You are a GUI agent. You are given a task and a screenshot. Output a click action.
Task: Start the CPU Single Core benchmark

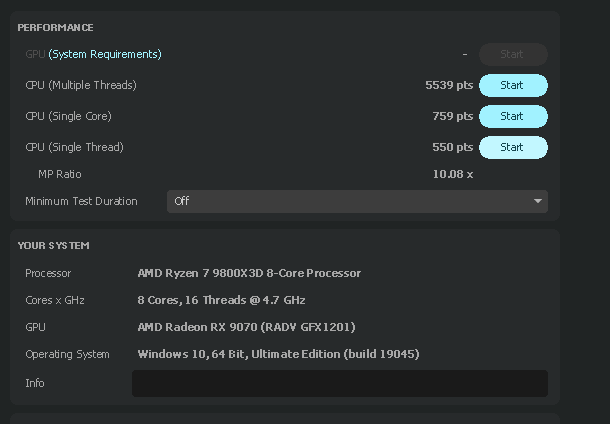513,116
